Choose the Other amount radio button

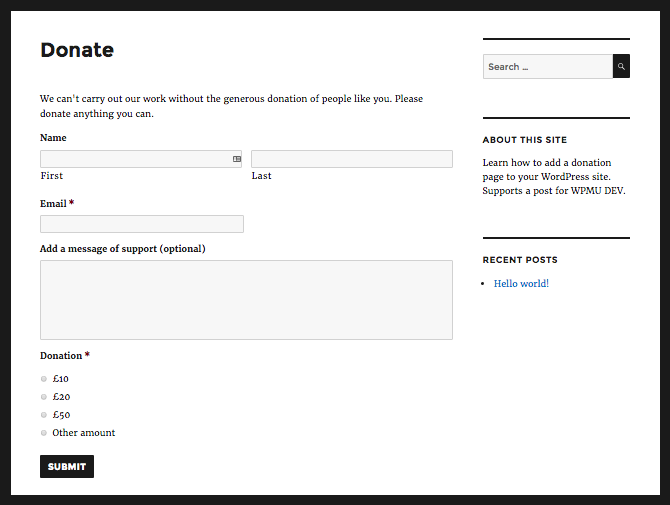(x=44, y=433)
